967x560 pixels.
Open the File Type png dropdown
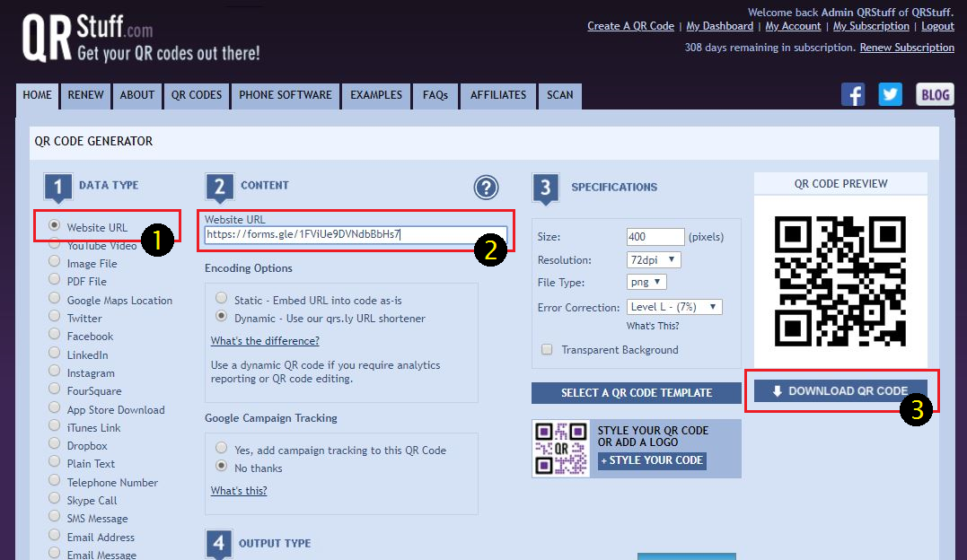coord(646,282)
